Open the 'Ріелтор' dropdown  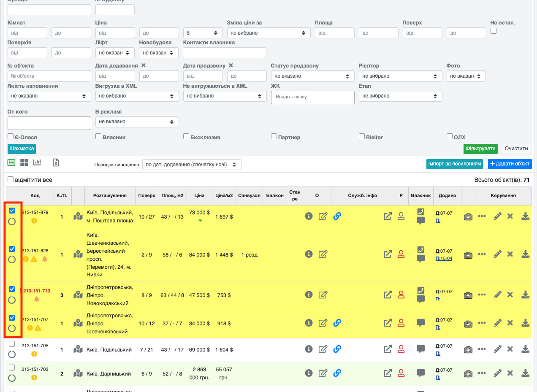tap(400, 76)
